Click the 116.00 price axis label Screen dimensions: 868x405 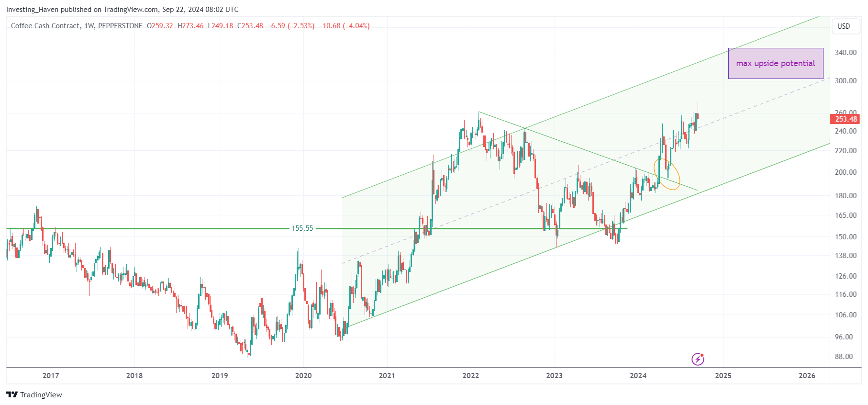[846, 294]
